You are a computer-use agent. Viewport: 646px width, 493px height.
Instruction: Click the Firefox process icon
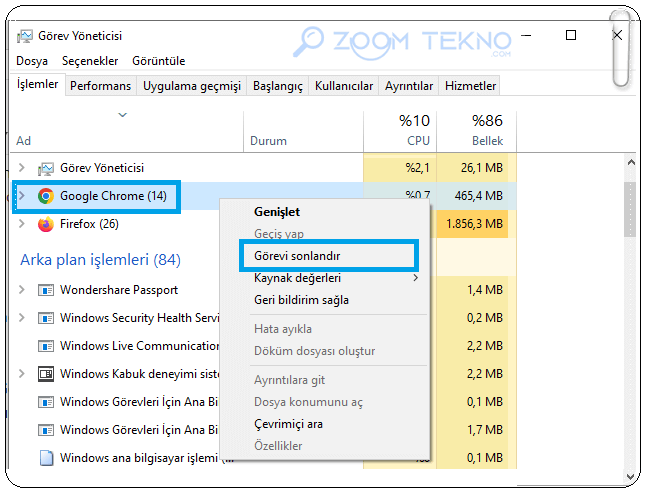click(x=45, y=224)
